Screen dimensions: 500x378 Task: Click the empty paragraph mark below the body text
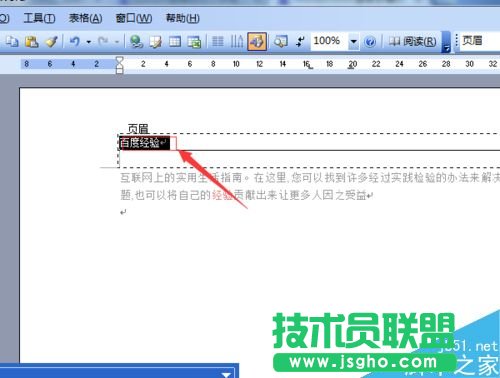(123, 212)
